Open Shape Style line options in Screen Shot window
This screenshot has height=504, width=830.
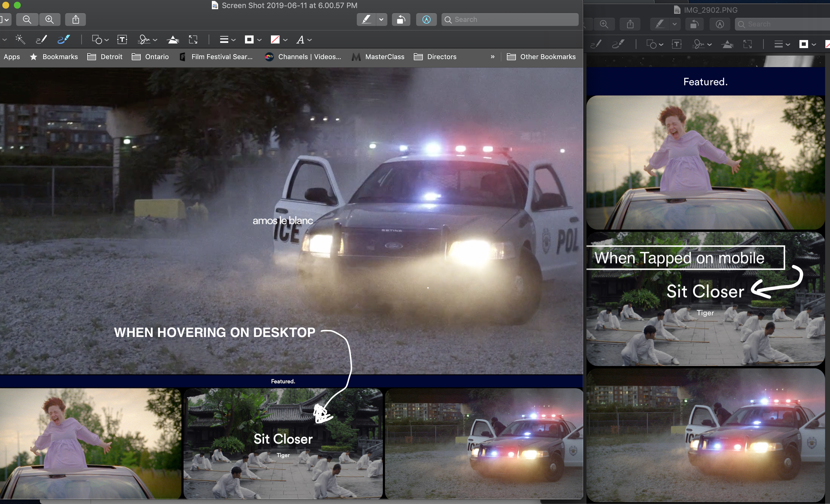pos(224,40)
